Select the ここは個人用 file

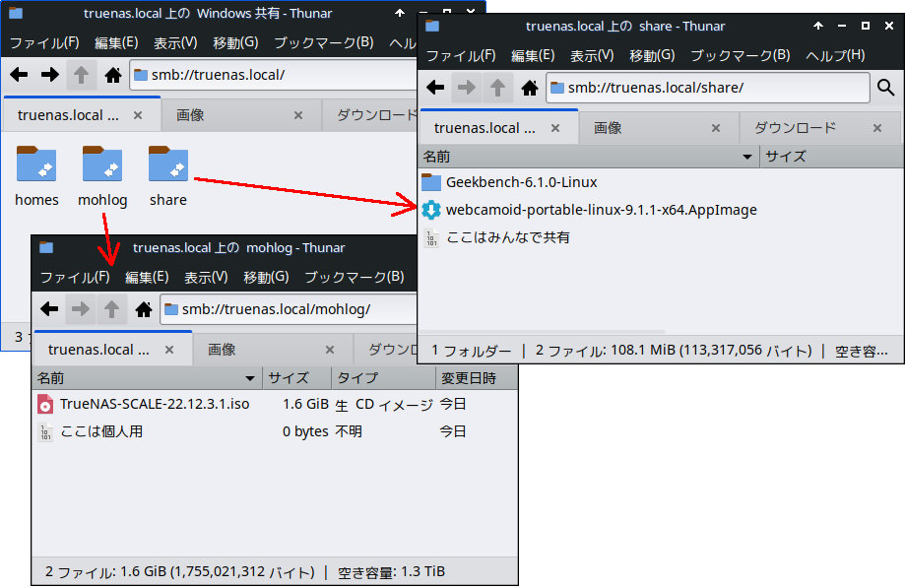(x=90, y=431)
